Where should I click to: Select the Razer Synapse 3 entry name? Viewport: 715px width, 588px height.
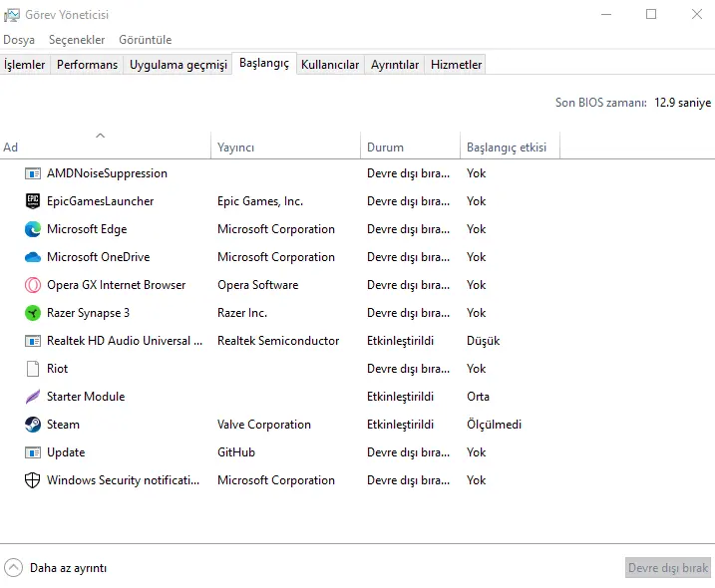[x=88, y=313]
